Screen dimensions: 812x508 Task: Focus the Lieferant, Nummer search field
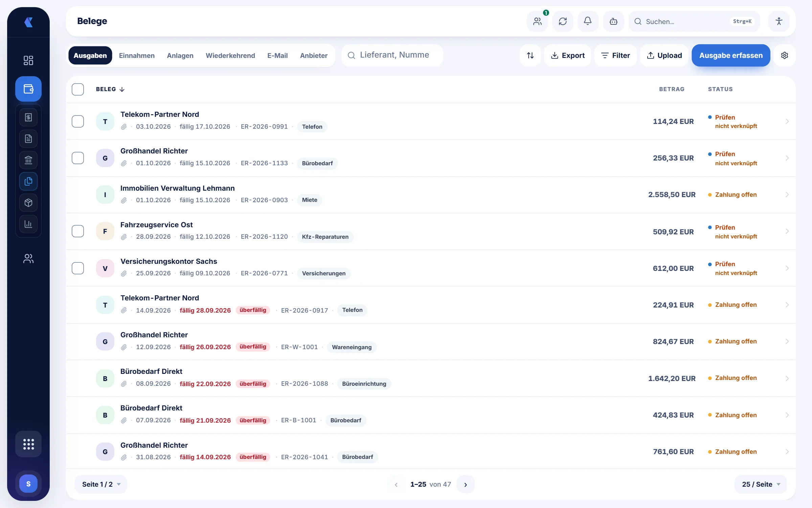click(x=392, y=55)
